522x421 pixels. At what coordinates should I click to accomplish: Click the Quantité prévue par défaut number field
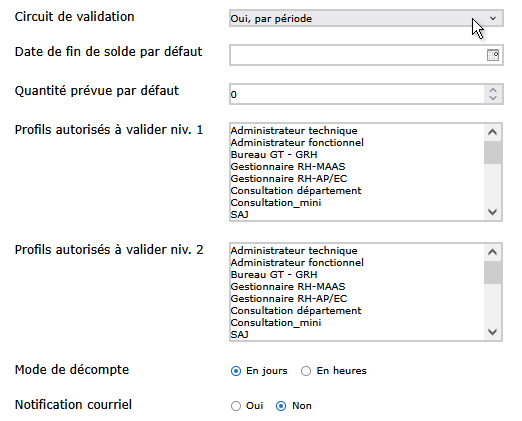357,94
